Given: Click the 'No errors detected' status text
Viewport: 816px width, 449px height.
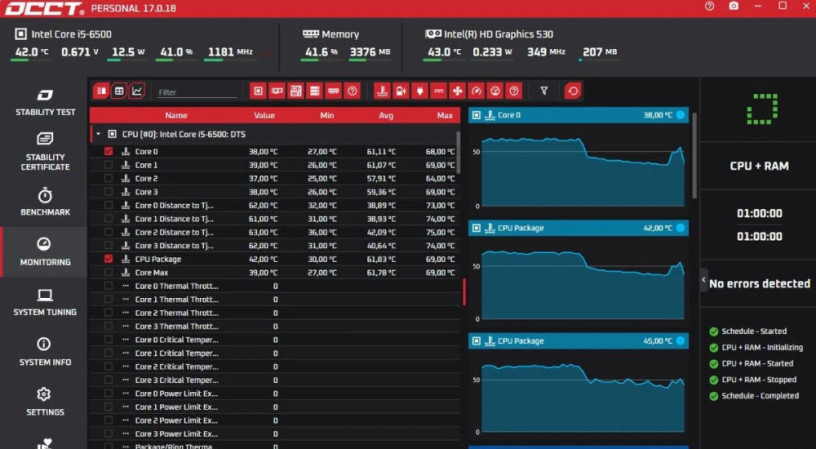Looking at the screenshot, I should click(x=759, y=284).
